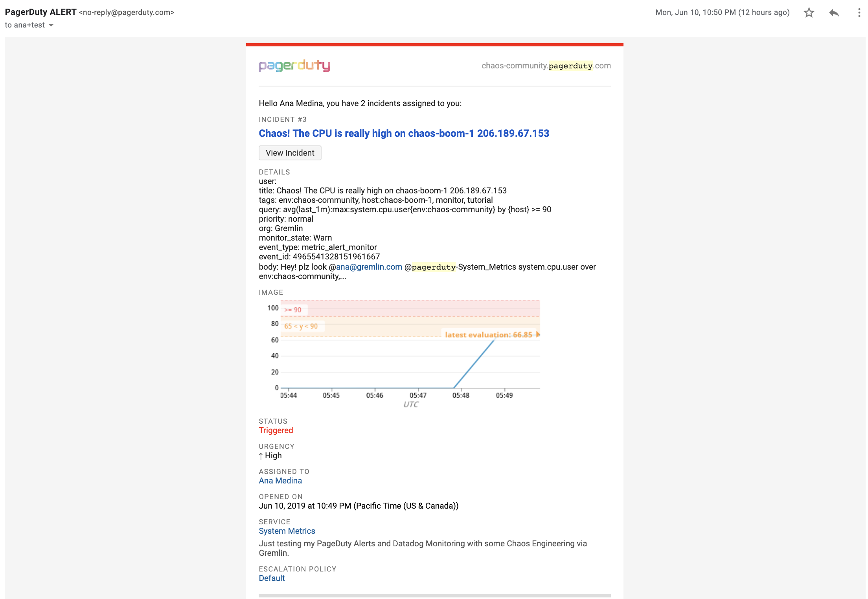Image resolution: width=868 pixels, height=599 pixels.
Task: Open the Chaos! CPU is really high incident link
Action: click(x=404, y=133)
